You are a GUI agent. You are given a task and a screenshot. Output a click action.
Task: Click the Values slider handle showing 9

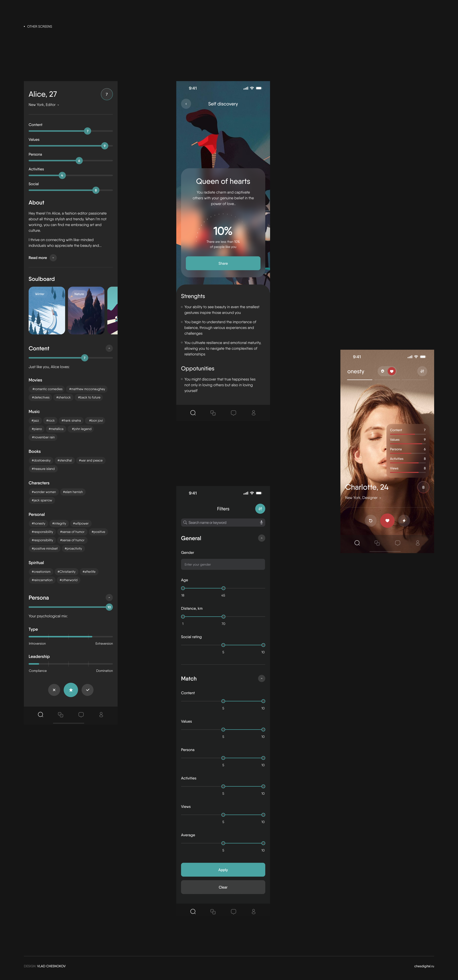pyautogui.click(x=104, y=146)
